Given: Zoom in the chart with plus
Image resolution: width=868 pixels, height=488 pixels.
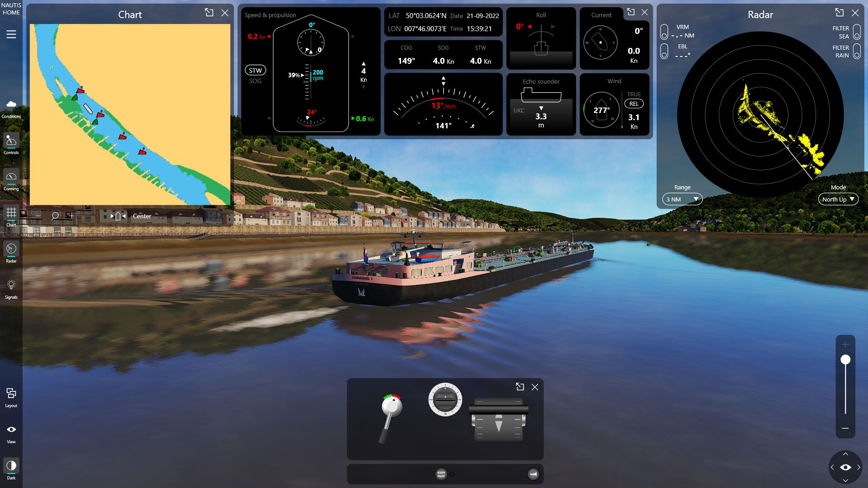Looking at the screenshot, I should [x=71, y=216].
